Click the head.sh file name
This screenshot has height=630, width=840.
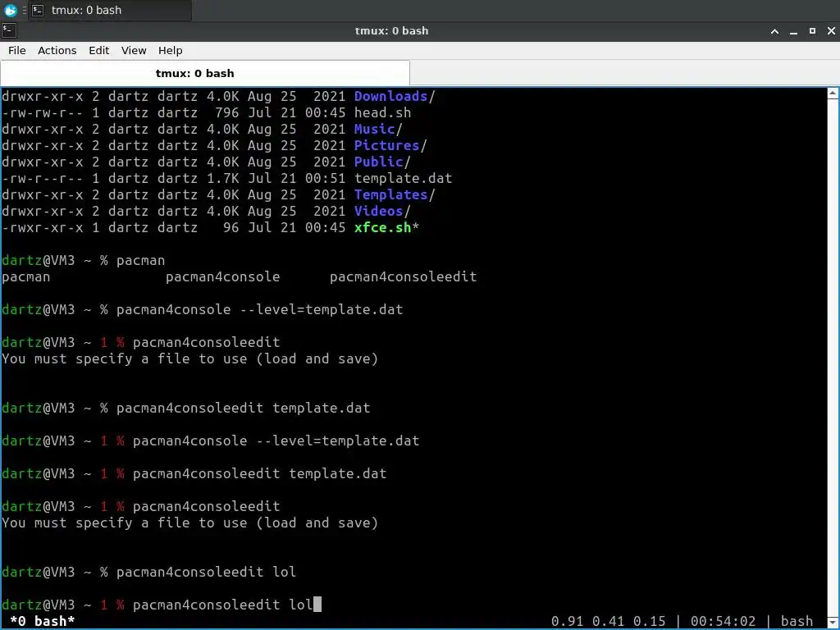point(382,113)
